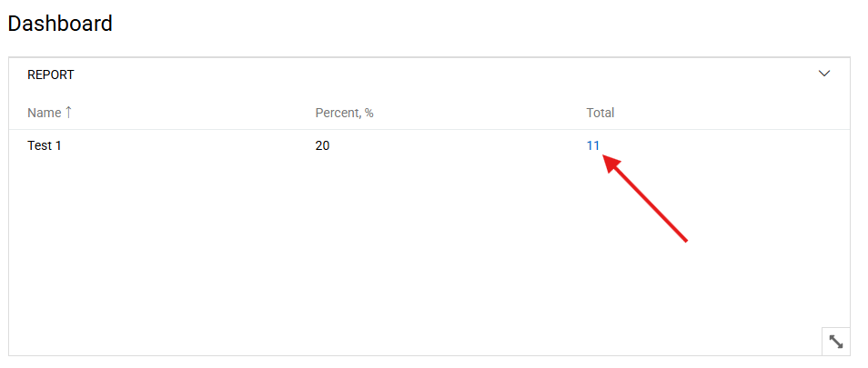Click blank row space right of 11
This screenshot has width=868, height=368.
point(728,145)
